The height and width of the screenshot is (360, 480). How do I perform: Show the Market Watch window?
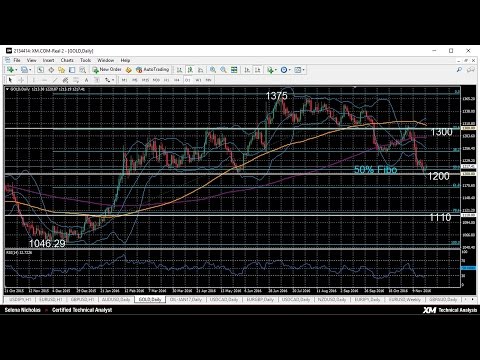click(x=40, y=70)
